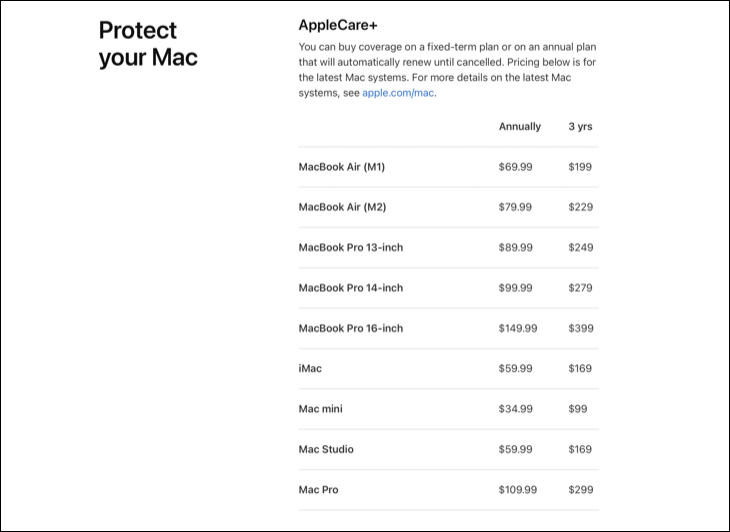Click the iMac row label
Viewport: 730px width, 532px height.
[310, 369]
